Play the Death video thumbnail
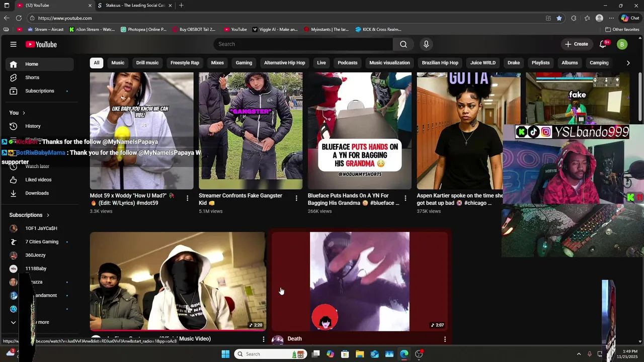 [360, 282]
